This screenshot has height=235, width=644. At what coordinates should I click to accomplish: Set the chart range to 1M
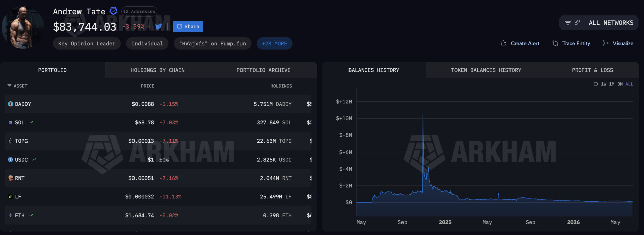coord(612,84)
